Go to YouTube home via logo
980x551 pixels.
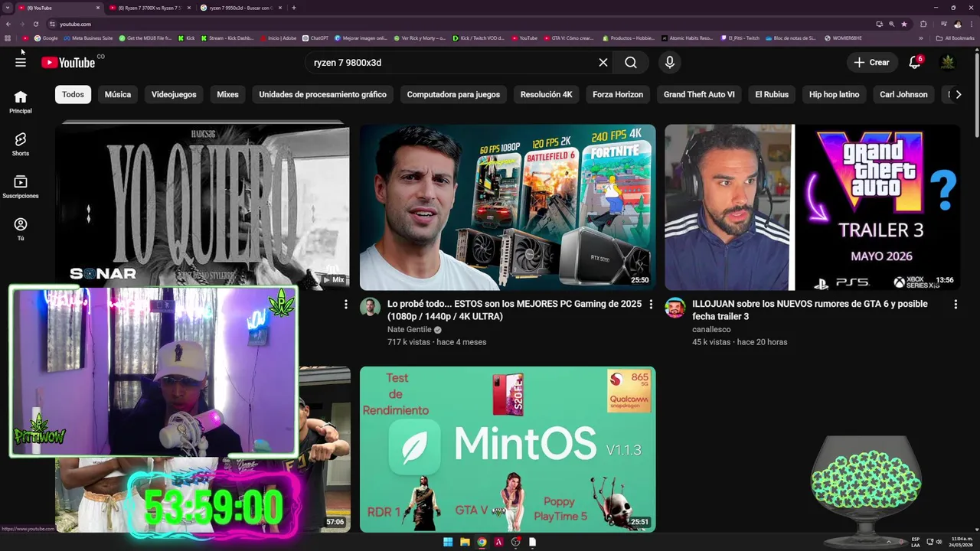(68, 63)
